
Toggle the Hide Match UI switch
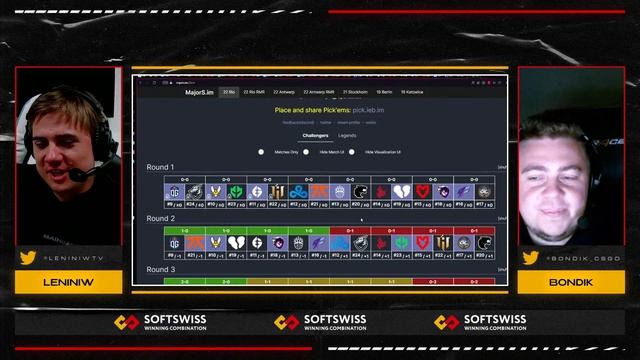point(306,152)
